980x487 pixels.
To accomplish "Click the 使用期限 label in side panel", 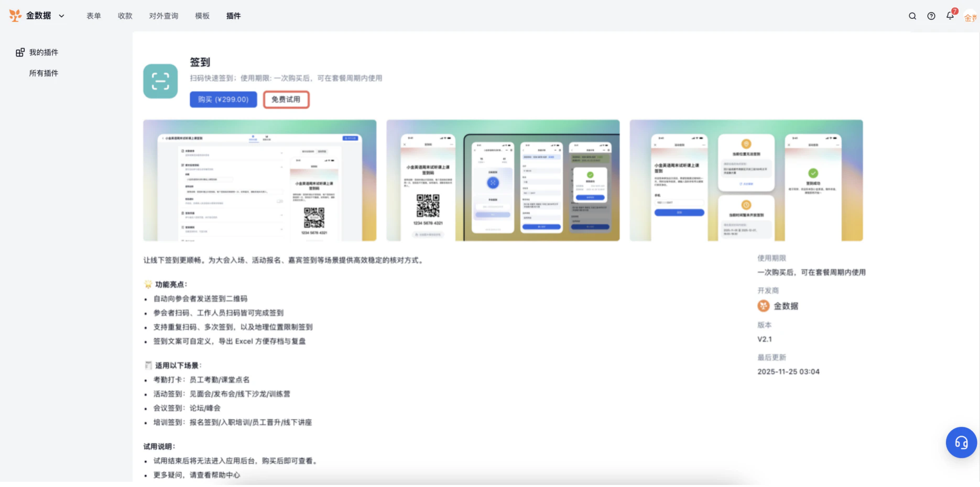I will click(x=772, y=258).
